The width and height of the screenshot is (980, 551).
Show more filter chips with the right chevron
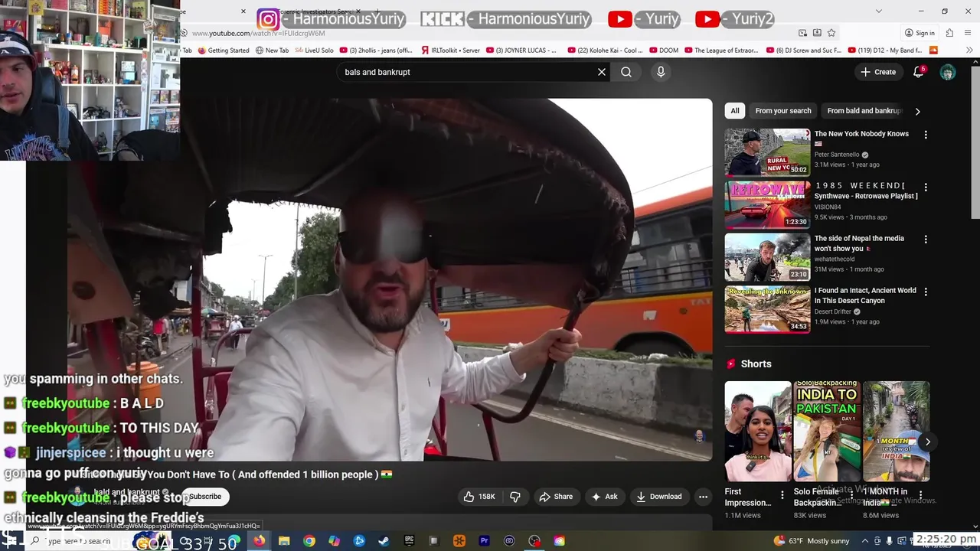tap(917, 111)
